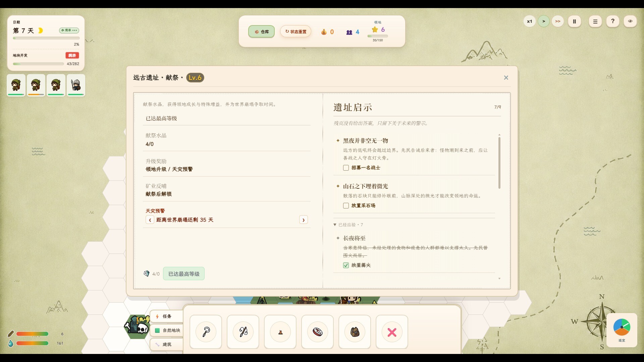The image size is (644, 362).
Task: Close the 远古遗址 dialog
Action: pos(506,77)
